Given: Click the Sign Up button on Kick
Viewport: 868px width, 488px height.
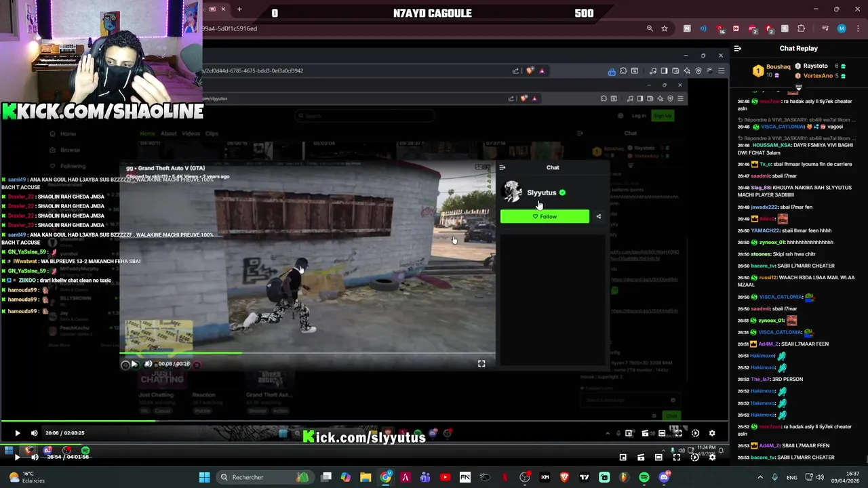Looking at the screenshot, I should [x=662, y=116].
